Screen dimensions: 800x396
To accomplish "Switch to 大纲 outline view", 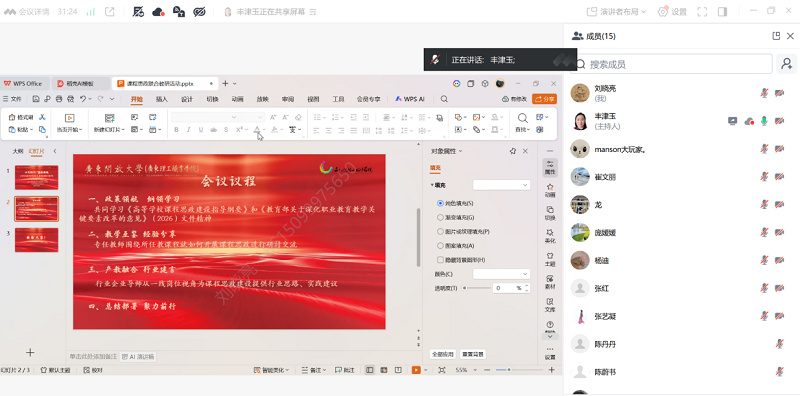I will tap(18, 151).
